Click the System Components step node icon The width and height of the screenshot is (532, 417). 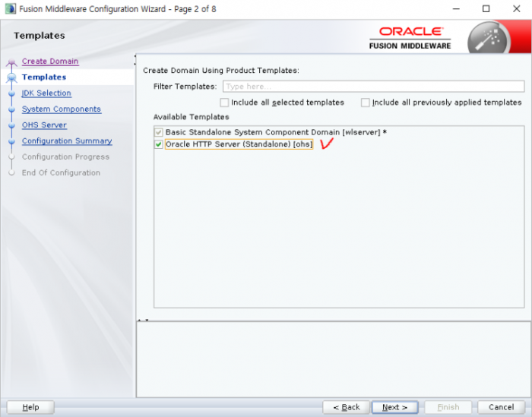(11, 109)
